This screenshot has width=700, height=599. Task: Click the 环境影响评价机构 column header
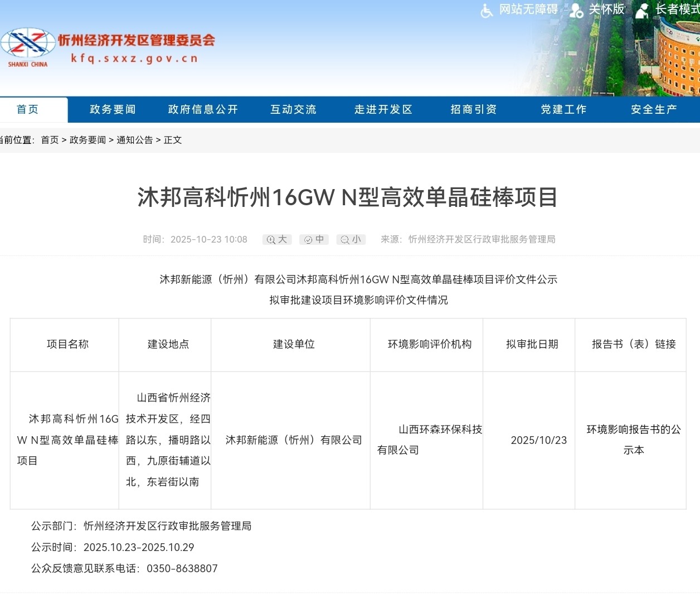[x=430, y=345]
